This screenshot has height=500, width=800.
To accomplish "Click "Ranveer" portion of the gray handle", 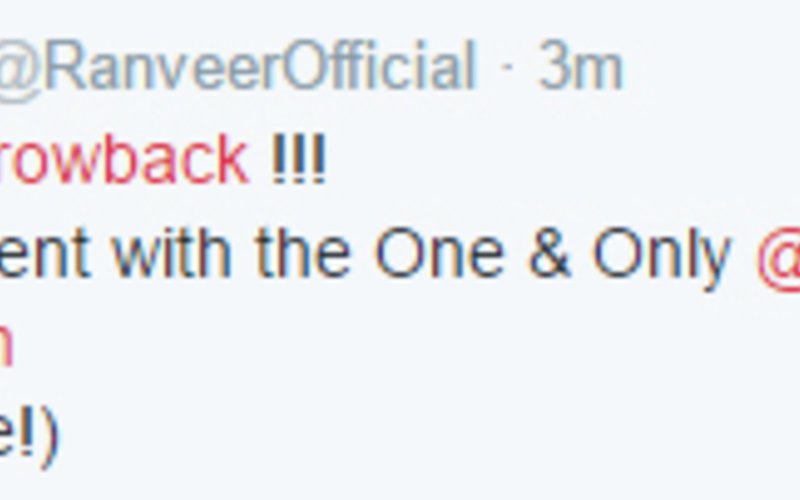I will (x=163, y=66).
